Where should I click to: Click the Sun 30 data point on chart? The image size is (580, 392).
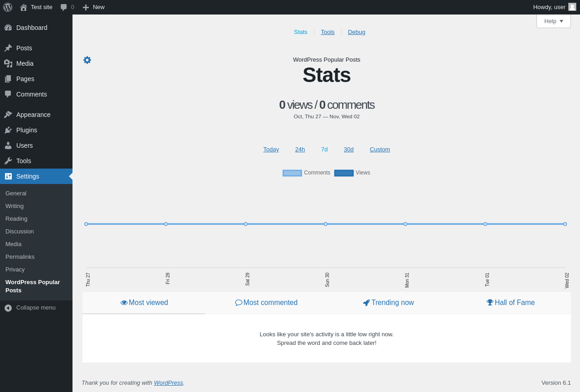click(325, 224)
